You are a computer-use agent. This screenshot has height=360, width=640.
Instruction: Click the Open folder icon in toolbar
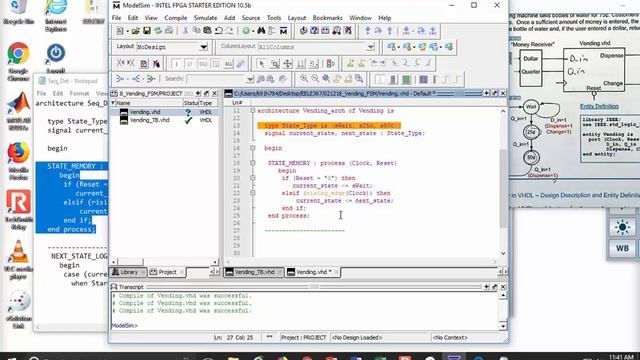[136, 31]
